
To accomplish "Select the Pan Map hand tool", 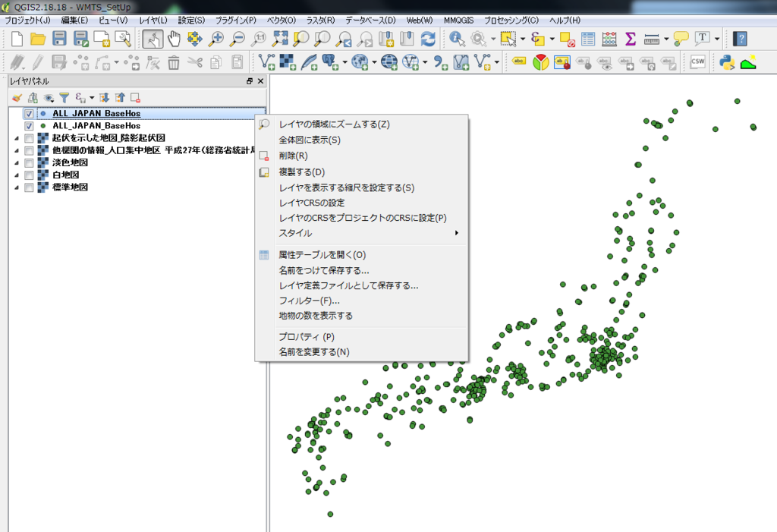I will coord(174,39).
